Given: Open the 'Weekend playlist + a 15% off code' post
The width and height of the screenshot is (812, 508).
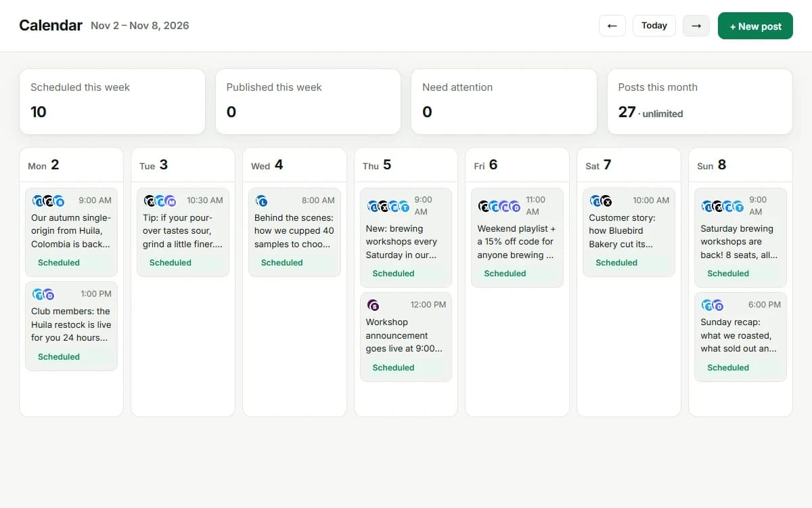Looking at the screenshot, I should 518,238.
